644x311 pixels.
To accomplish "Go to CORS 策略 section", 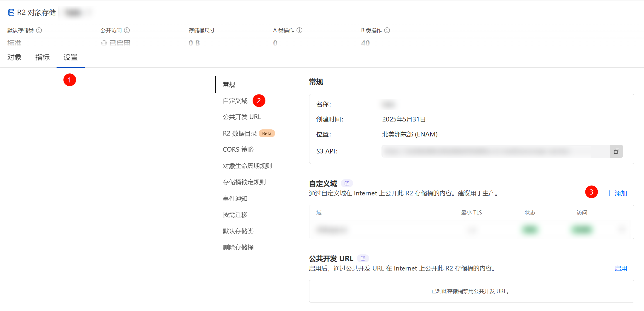I will pyautogui.click(x=238, y=150).
